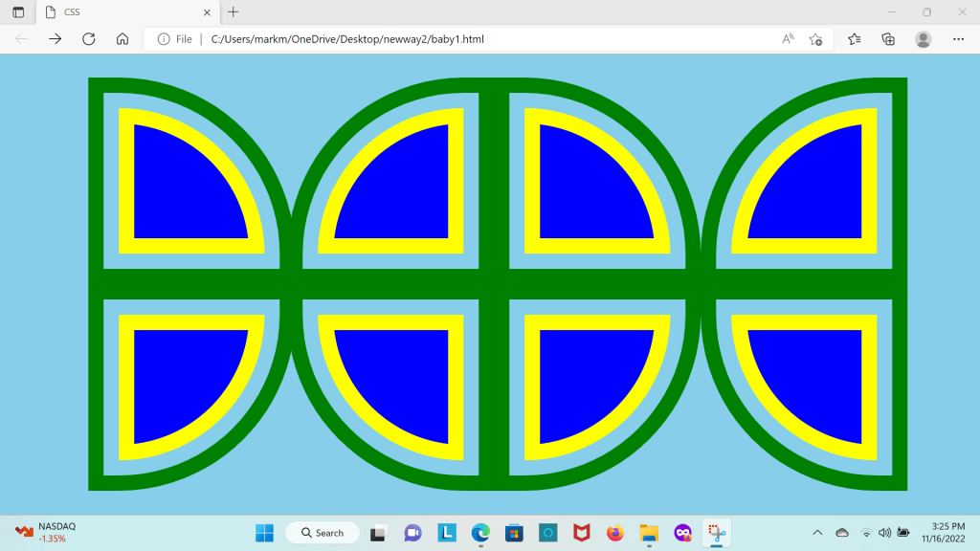Show hidden system tray icons
This screenshot has height=551, width=980.
coord(817,533)
